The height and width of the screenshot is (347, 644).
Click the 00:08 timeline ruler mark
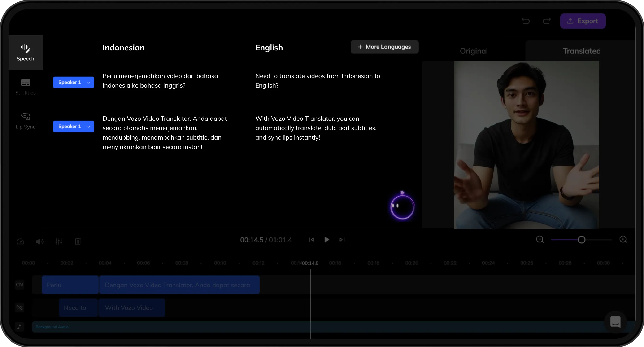click(182, 263)
